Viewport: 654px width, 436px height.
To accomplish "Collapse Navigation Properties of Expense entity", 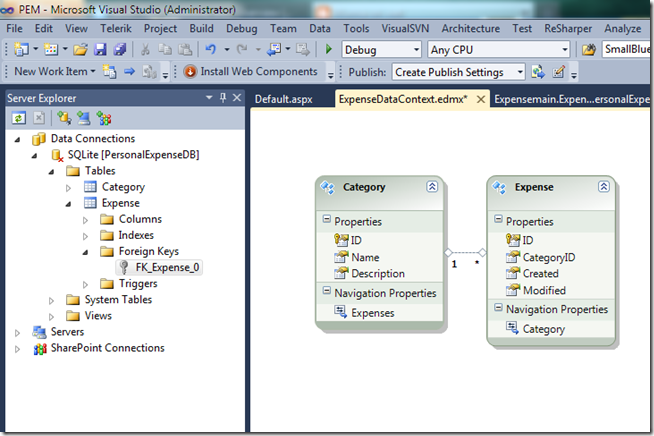I will click(498, 307).
